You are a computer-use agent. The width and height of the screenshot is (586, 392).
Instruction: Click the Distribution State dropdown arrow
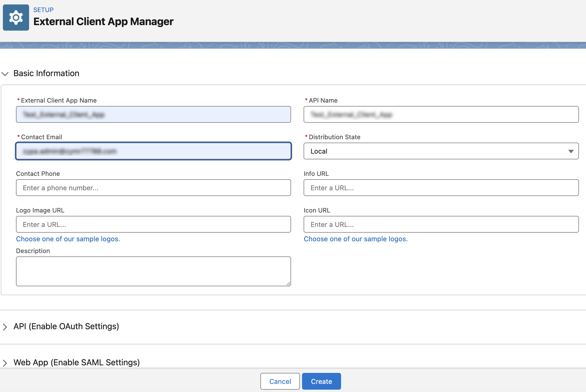click(571, 151)
